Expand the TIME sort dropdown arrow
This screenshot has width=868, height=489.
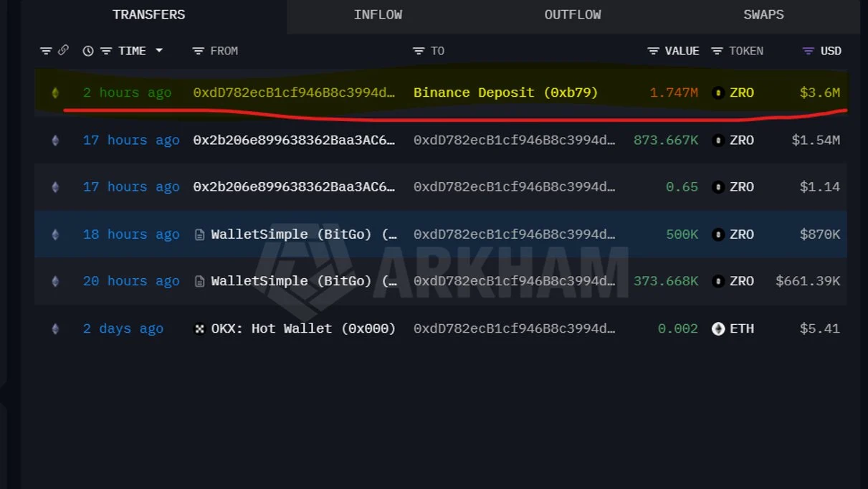pos(159,51)
